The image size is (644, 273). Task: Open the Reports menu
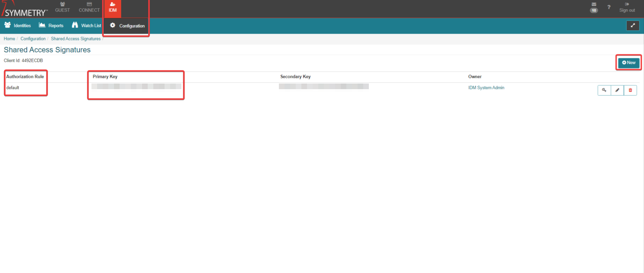[x=51, y=25]
